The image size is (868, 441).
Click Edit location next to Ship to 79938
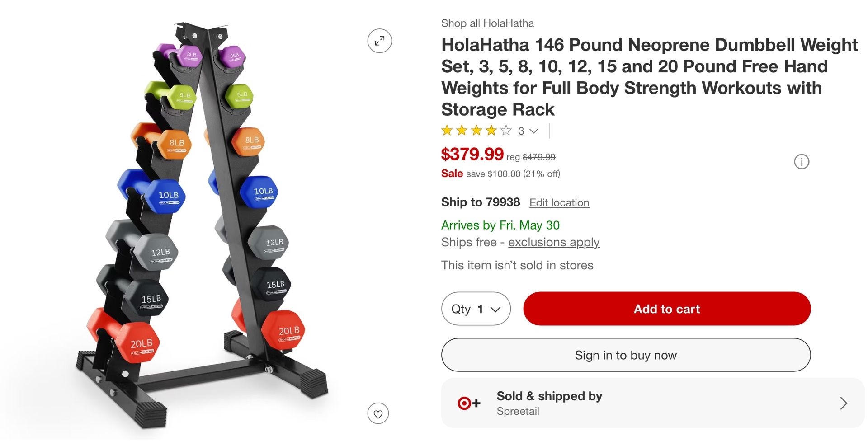tap(559, 202)
